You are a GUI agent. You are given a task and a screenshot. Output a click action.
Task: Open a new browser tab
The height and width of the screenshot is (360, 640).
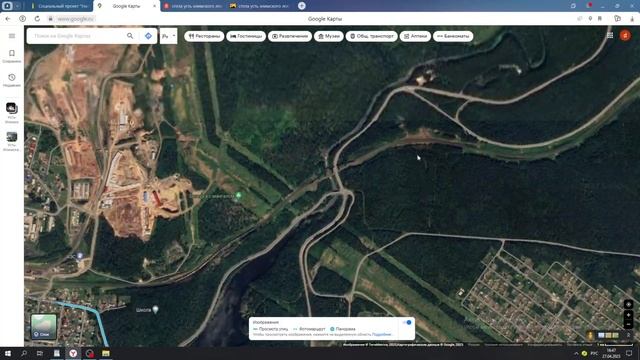point(302,6)
